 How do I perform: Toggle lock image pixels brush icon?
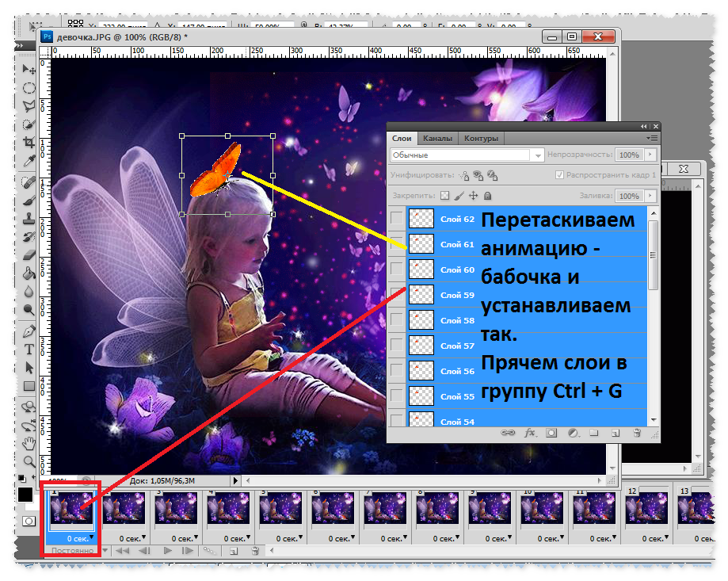coord(459,196)
